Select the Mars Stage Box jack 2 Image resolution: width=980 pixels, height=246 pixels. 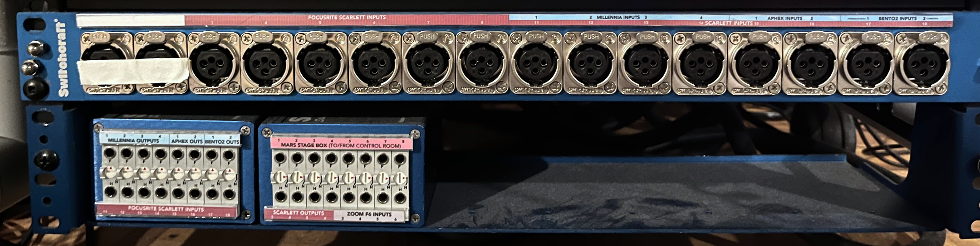click(x=297, y=158)
